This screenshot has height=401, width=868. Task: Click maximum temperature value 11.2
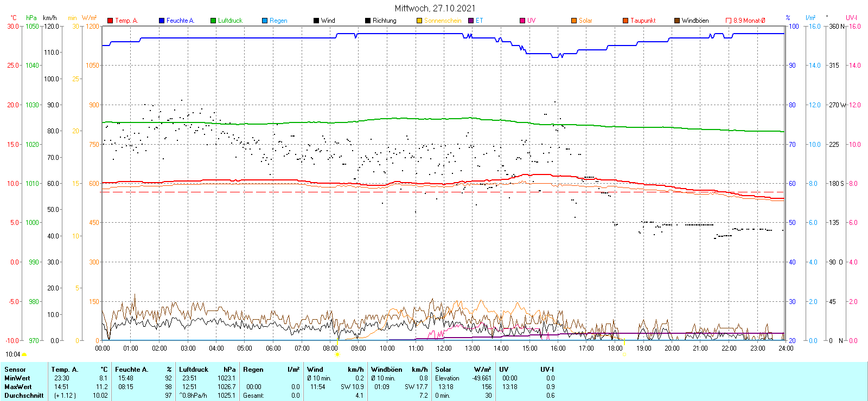click(x=102, y=387)
